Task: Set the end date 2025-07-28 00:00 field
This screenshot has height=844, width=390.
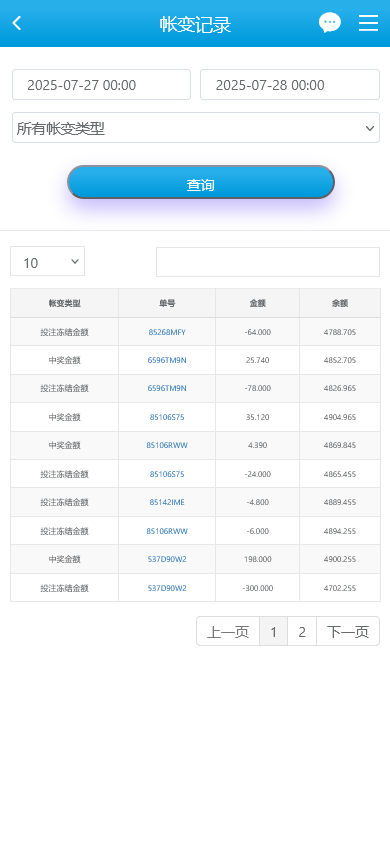Action: 290,85
